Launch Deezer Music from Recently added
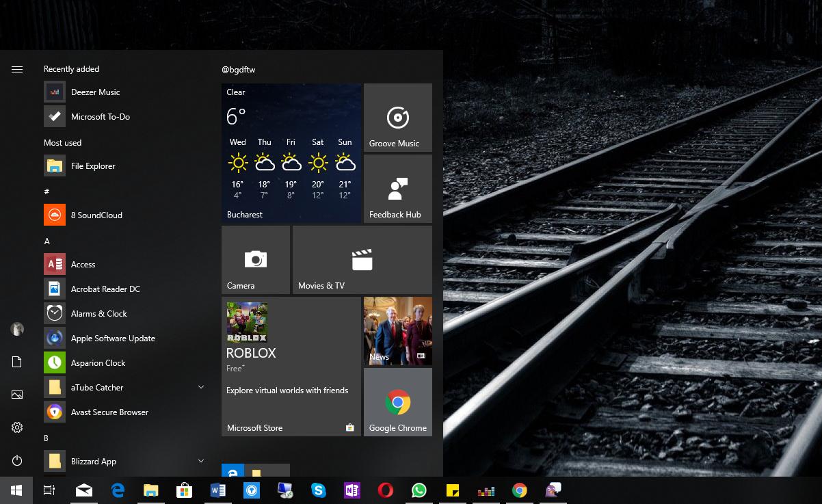Viewport: 822px width, 504px height. (x=126, y=92)
